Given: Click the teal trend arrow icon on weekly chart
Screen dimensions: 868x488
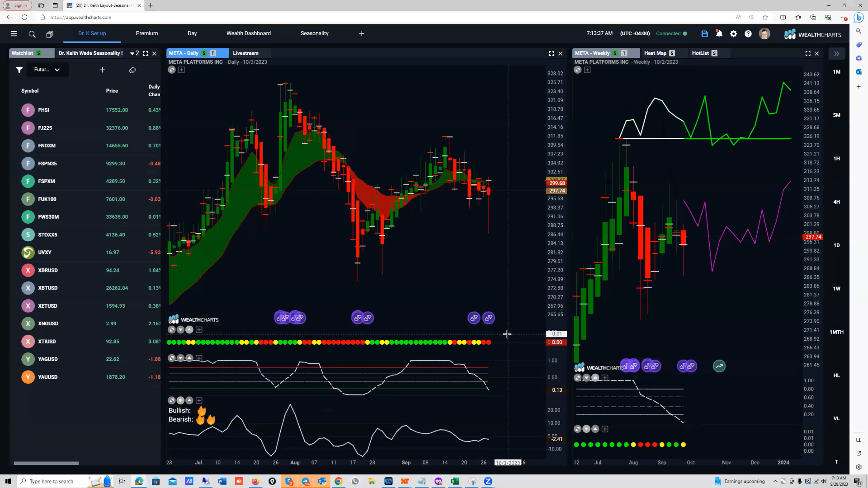Looking at the screenshot, I should click(x=719, y=366).
